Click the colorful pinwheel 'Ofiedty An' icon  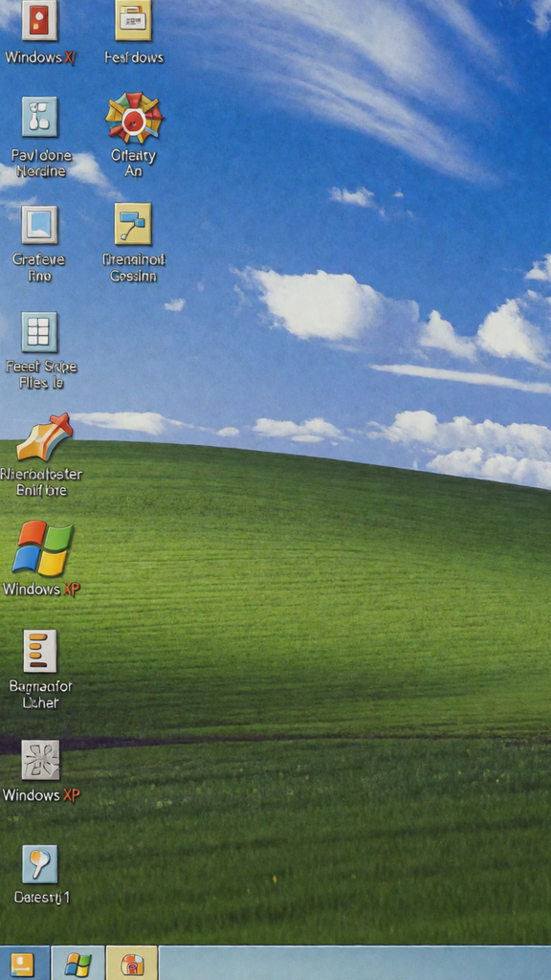click(x=134, y=118)
